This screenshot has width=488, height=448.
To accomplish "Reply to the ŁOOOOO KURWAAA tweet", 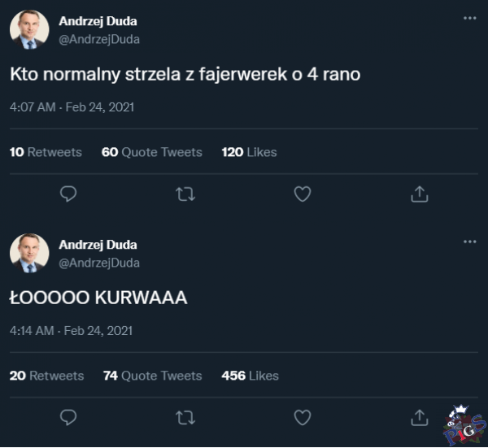I will [69, 417].
